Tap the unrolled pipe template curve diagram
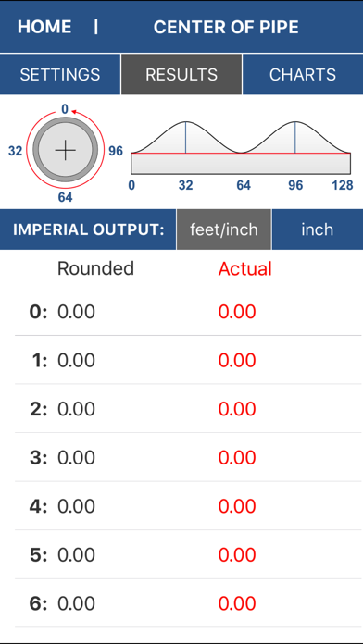 tap(241, 147)
